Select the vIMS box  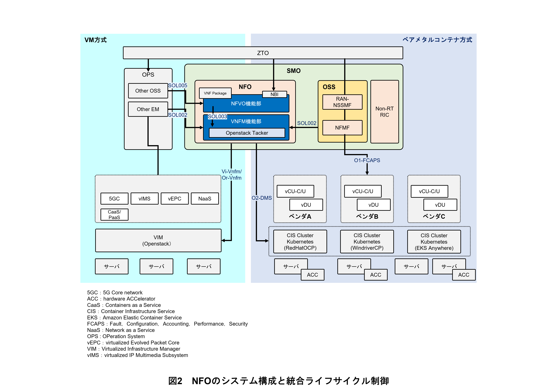(x=144, y=199)
